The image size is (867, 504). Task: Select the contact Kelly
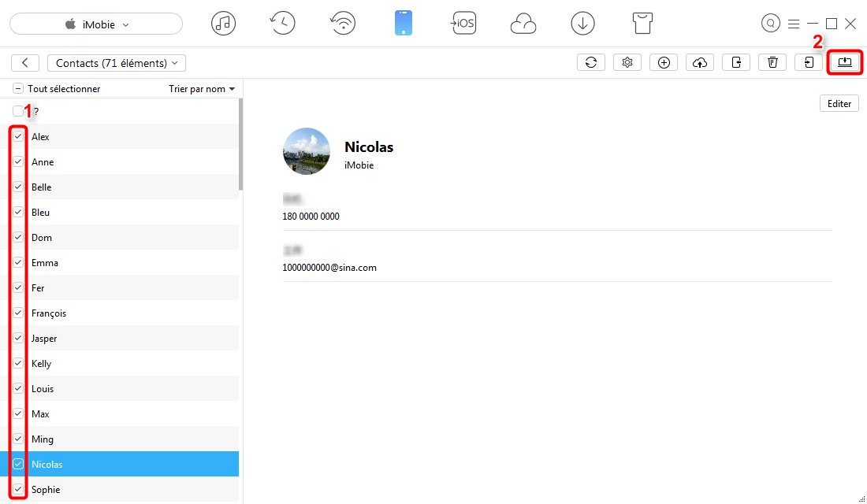click(x=120, y=364)
